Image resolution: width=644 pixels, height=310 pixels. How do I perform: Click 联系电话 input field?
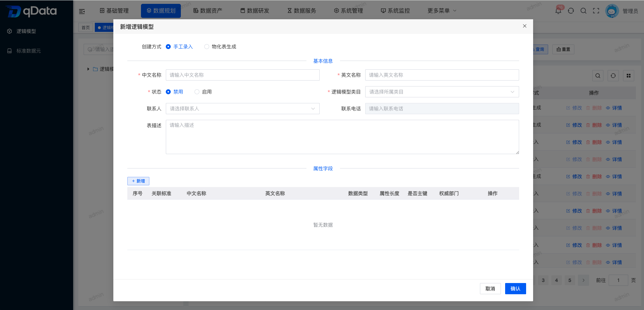[x=442, y=109]
